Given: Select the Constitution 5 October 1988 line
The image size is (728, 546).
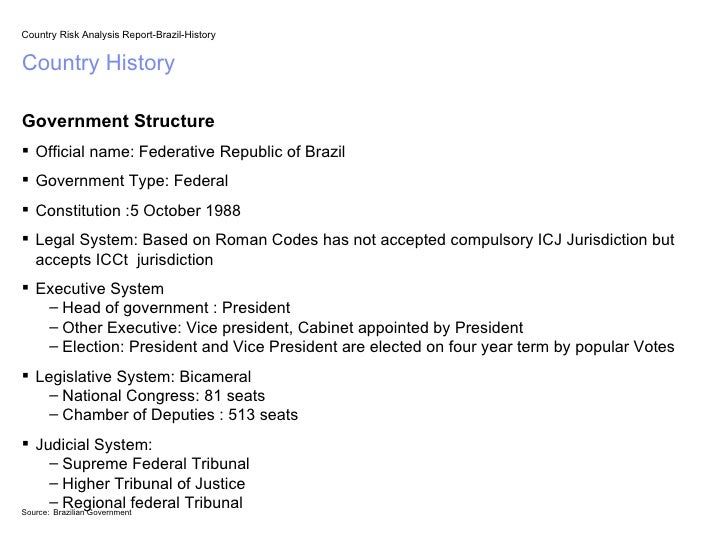Looking at the screenshot, I should [138, 211].
